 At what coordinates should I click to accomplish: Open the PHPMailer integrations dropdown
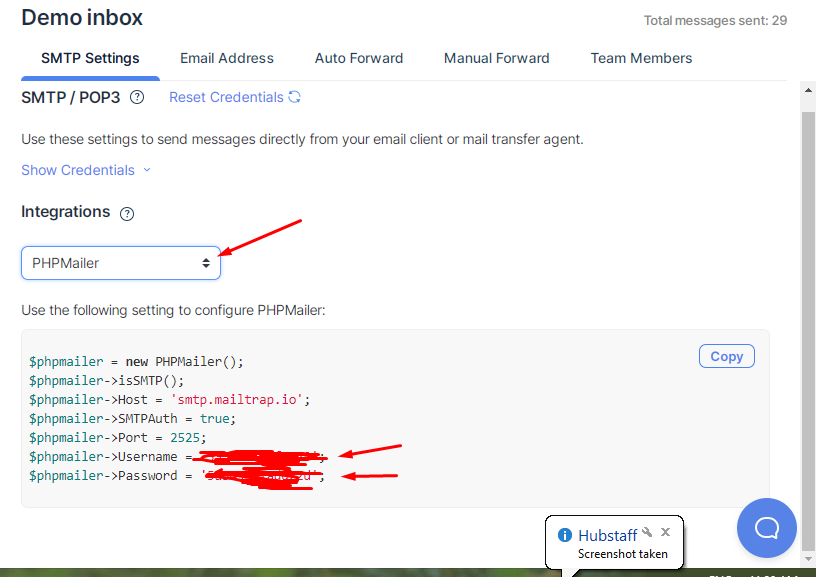(120, 262)
